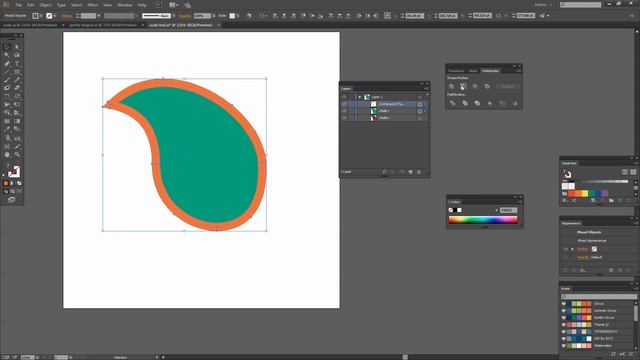The height and width of the screenshot is (360, 640).
Task: Select the Rotate tool
Action: pyautogui.click(x=7, y=97)
